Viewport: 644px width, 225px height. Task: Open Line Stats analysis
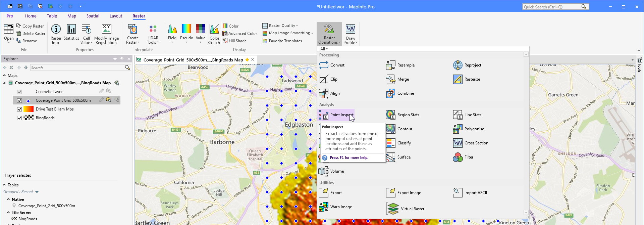tap(467, 115)
